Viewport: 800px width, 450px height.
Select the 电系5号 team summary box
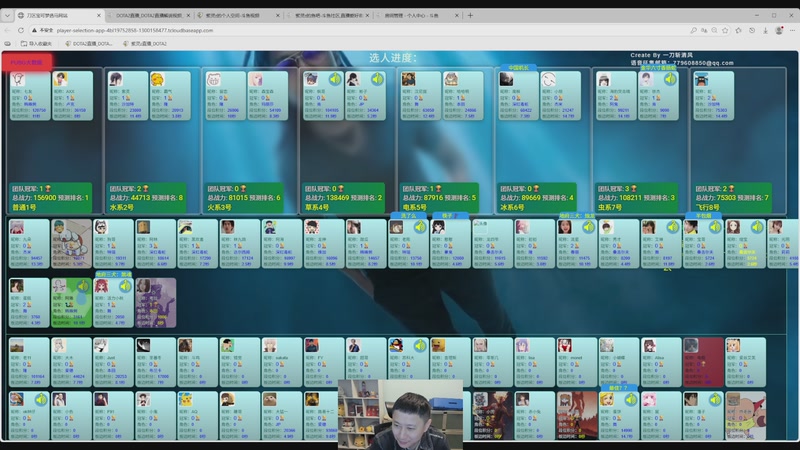click(x=440, y=198)
